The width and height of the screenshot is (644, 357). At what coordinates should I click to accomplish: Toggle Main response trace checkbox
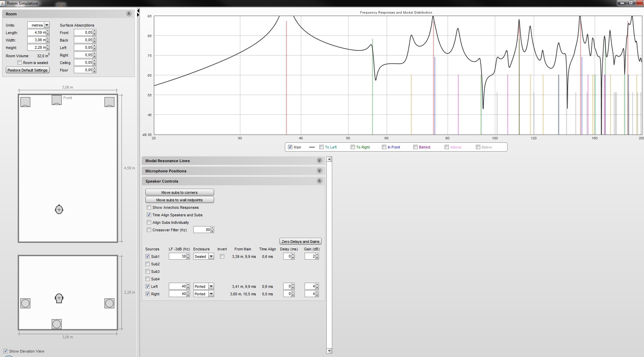tap(290, 147)
